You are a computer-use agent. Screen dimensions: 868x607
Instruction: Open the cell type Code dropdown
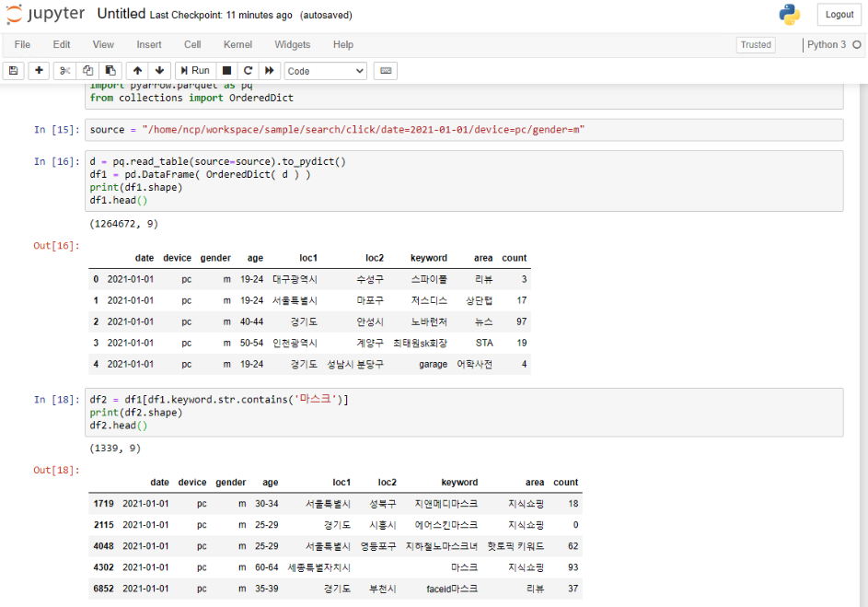click(326, 71)
